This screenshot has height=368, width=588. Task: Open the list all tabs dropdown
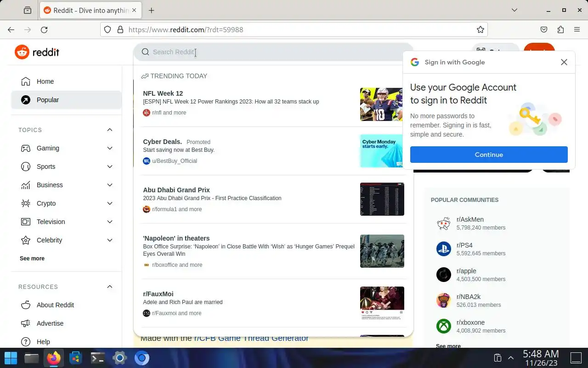(514, 10)
